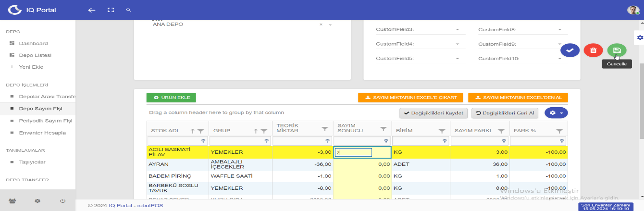Open Depolar Arası Transfer menu item
Viewport: 644px width, 211px height.
47,97
